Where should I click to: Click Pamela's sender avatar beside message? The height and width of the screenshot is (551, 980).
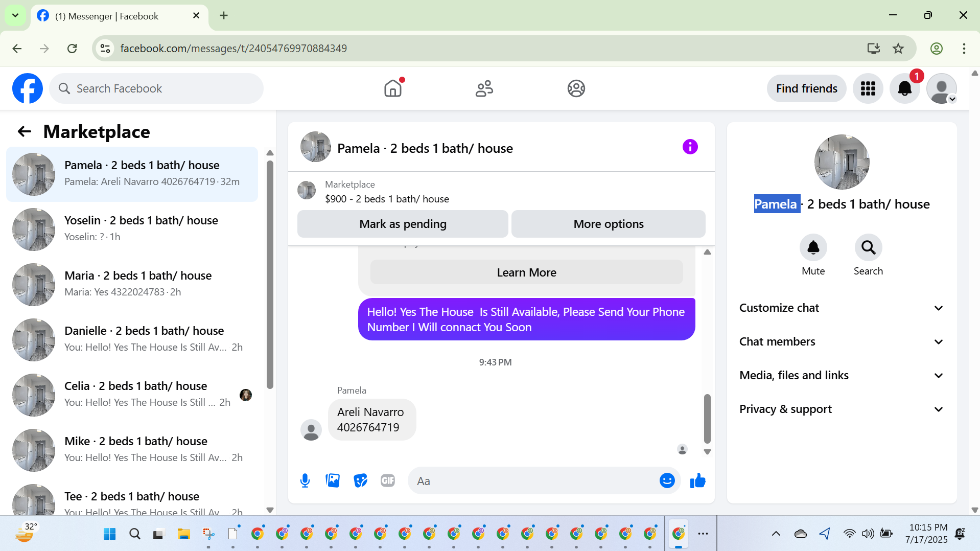(x=311, y=430)
